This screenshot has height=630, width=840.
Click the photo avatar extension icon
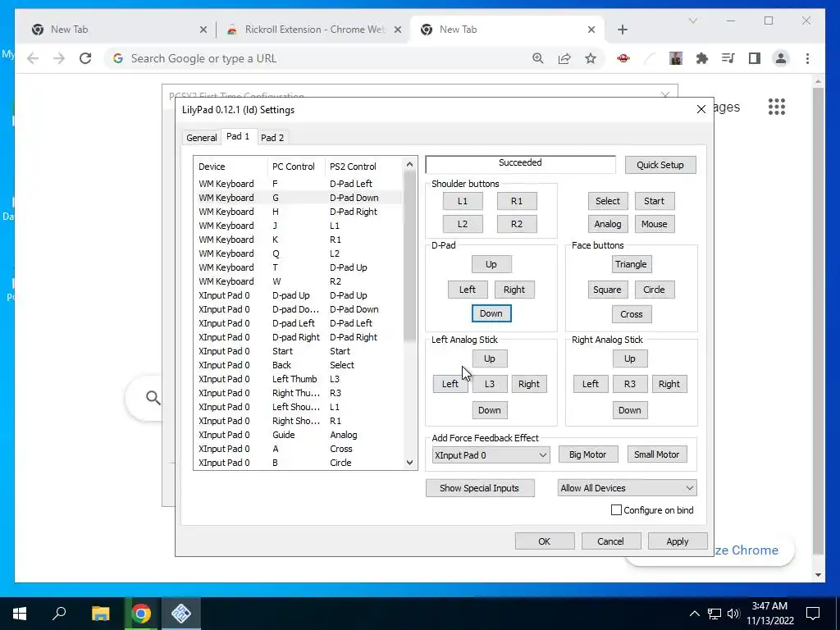point(676,58)
